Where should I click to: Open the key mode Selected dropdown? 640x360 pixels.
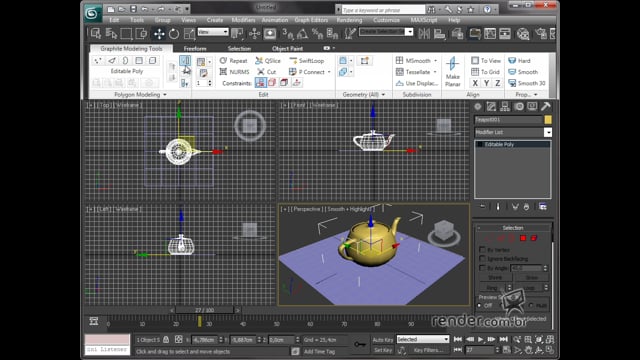pyautogui.click(x=422, y=339)
